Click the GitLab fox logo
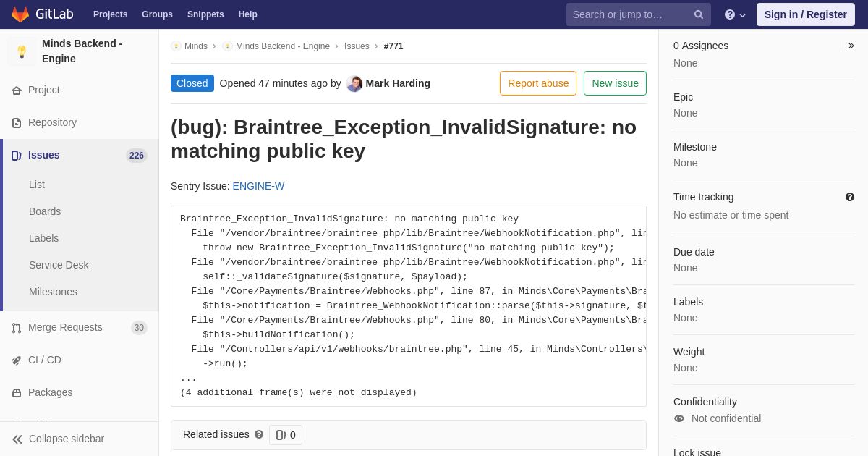The width and height of the screenshot is (868, 456). [x=20, y=14]
